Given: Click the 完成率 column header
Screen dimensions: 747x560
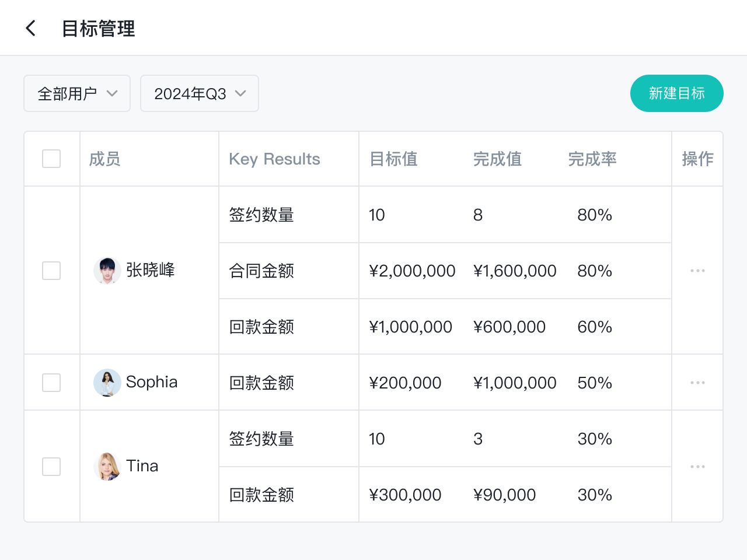Looking at the screenshot, I should tap(592, 159).
